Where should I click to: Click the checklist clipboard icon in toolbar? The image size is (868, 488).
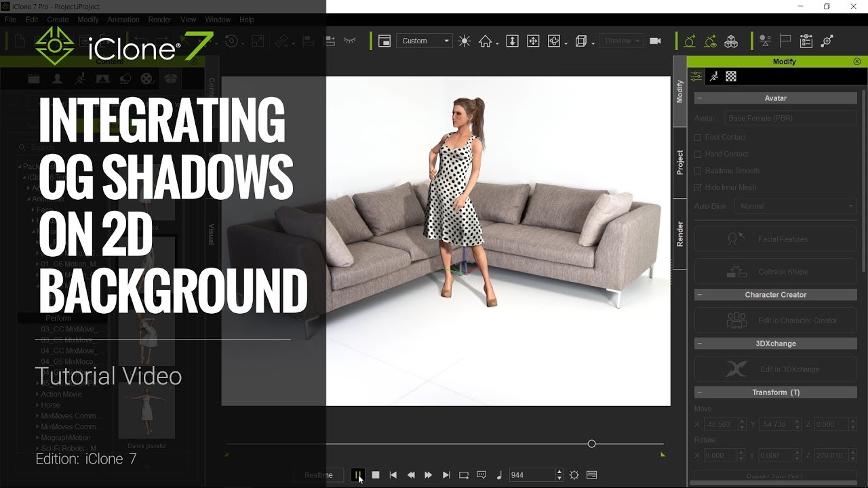806,41
